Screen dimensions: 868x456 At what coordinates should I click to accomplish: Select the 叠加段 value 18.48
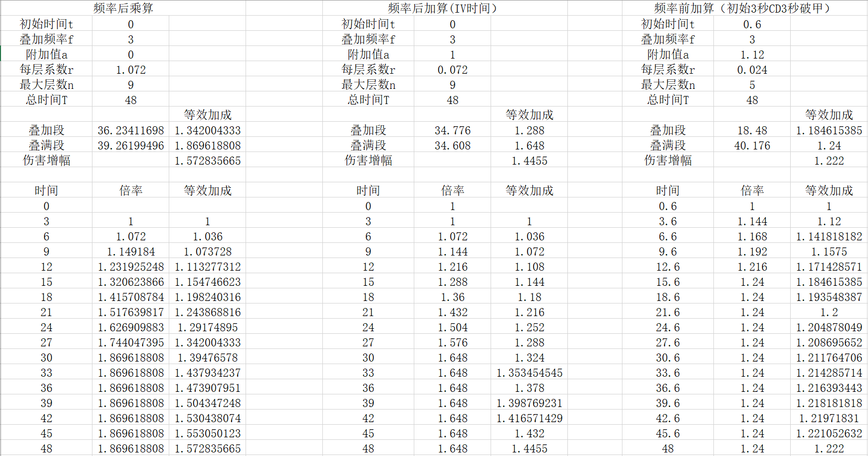(x=752, y=130)
